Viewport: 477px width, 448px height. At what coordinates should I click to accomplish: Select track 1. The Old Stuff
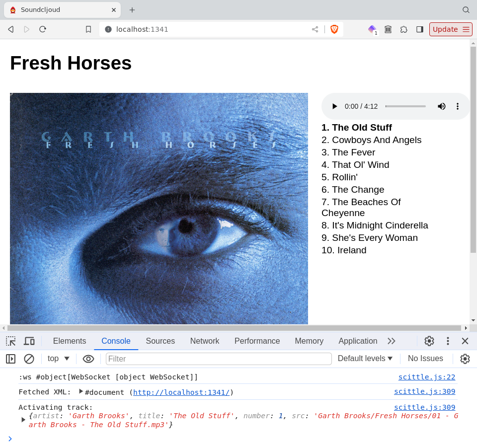(357, 128)
